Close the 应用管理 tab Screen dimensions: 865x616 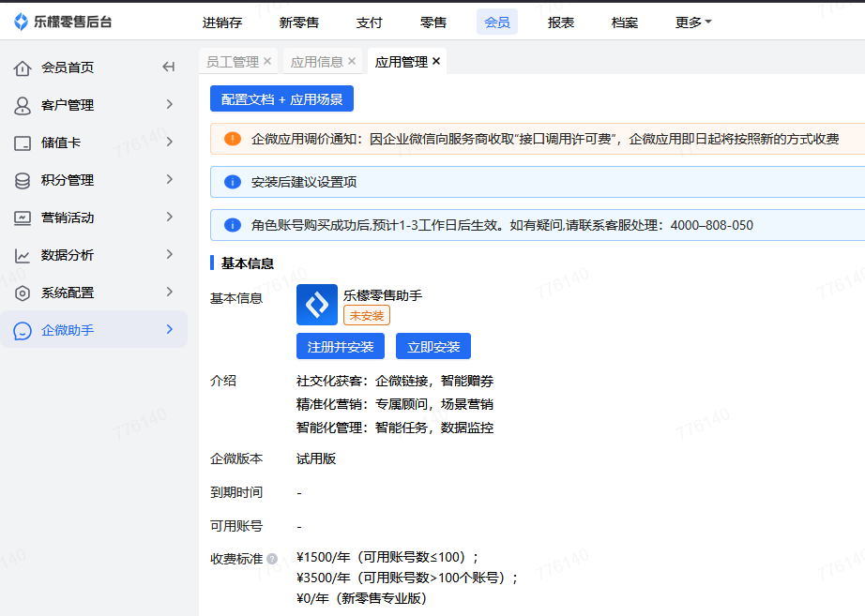[436, 61]
